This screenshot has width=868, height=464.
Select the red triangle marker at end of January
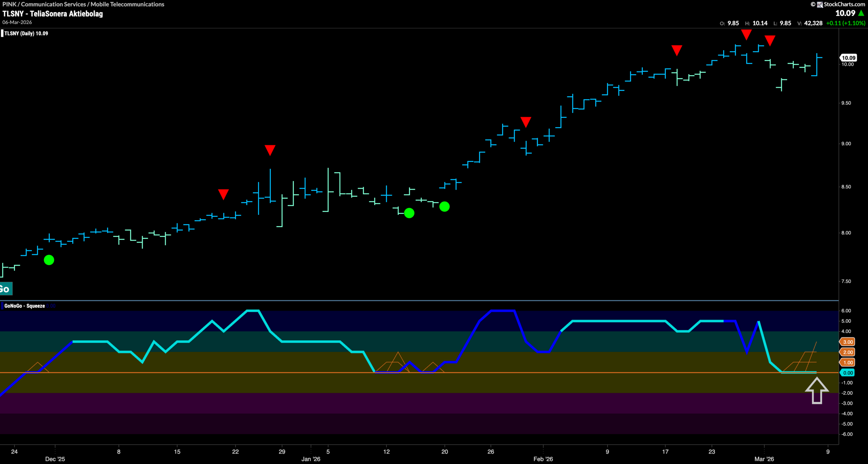(526, 122)
